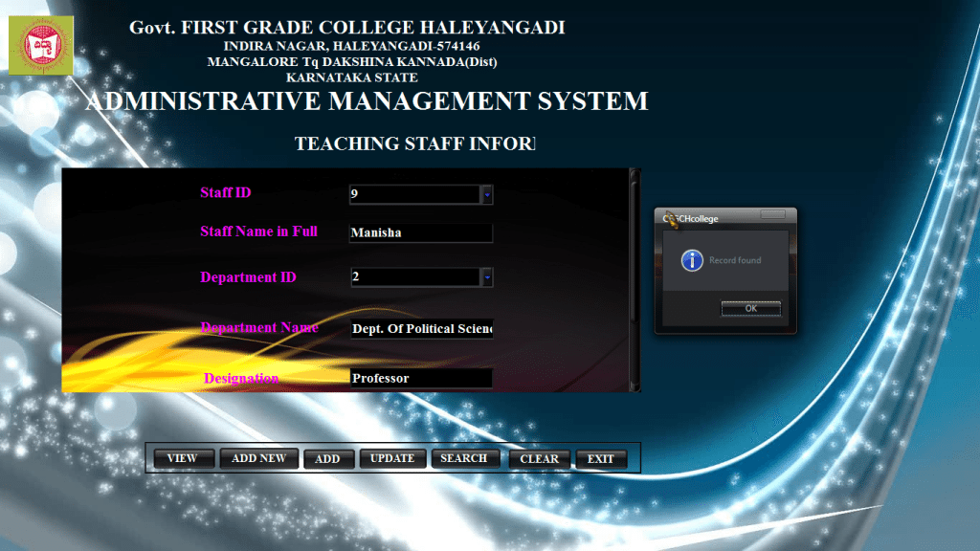
Task: Click the ADD button
Action: point(329,458)
